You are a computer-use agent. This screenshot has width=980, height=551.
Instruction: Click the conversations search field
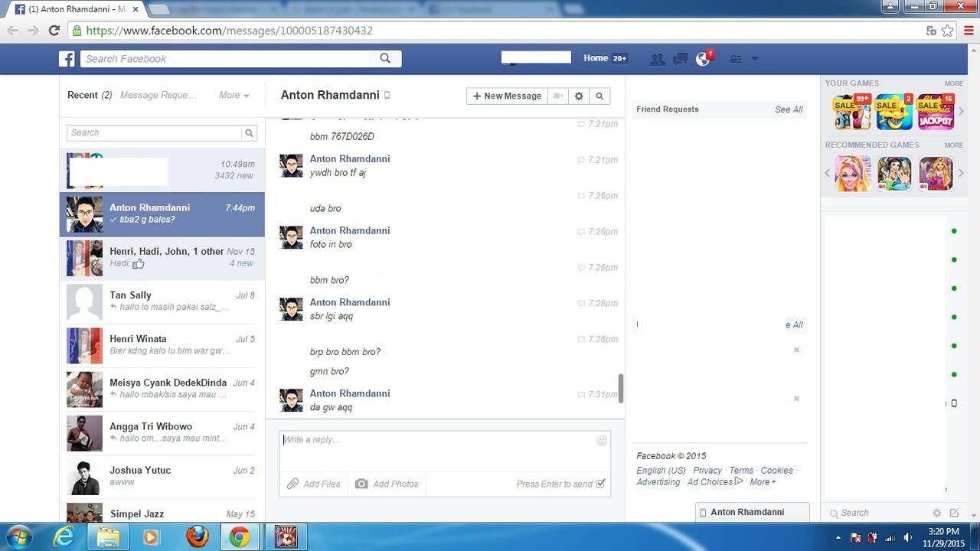pos(155,132)
